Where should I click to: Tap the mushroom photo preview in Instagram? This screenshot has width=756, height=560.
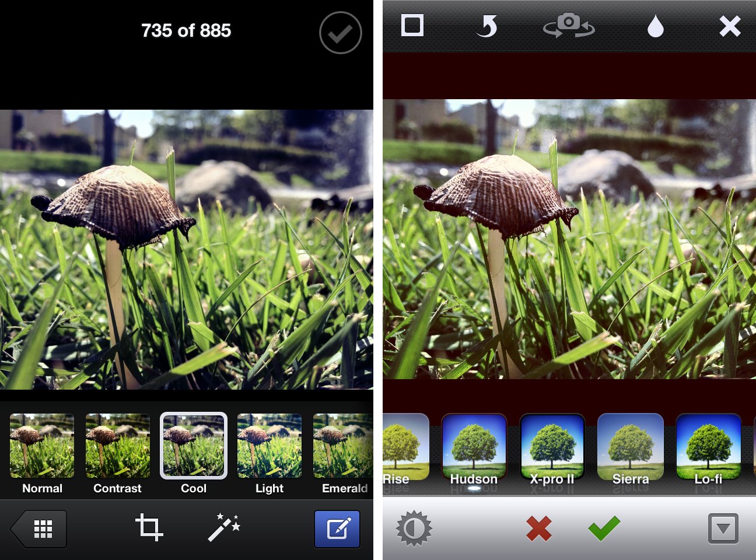point(569,239)
